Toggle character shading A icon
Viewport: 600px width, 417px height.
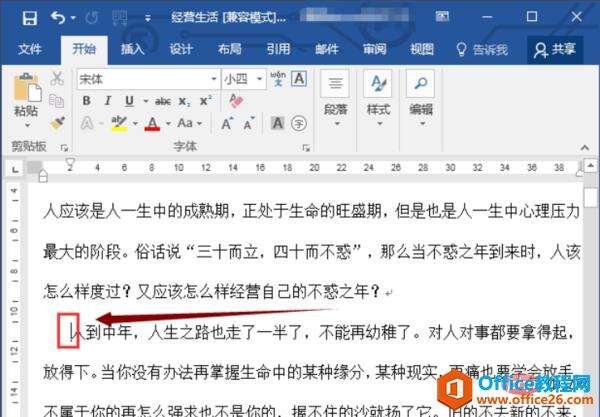coord(277,123)
